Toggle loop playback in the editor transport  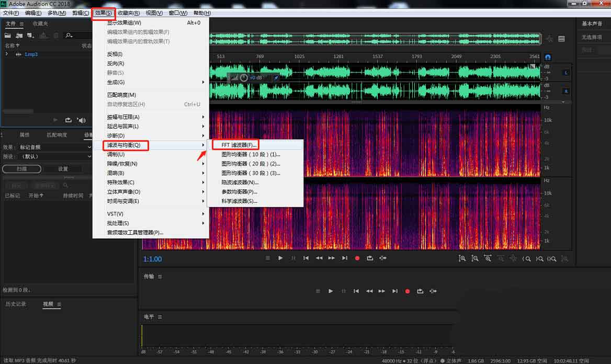[370, 258]
